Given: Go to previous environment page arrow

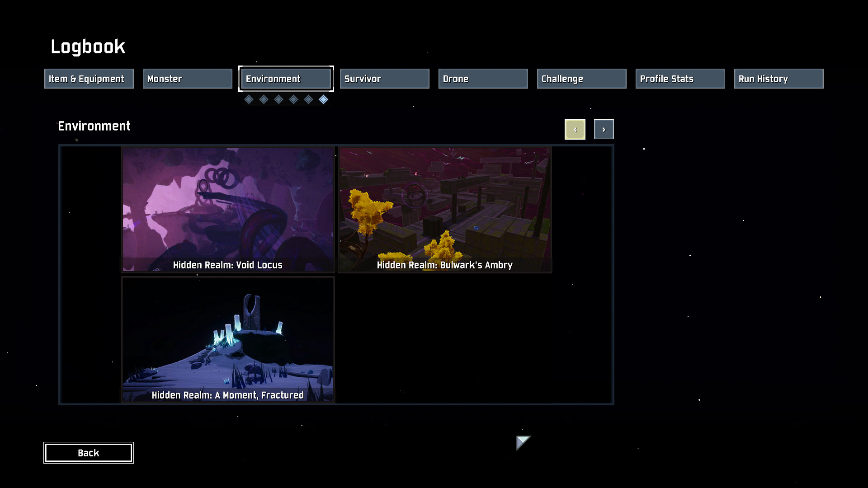Looking at the screenshot, I should click(x=575, y=129).
